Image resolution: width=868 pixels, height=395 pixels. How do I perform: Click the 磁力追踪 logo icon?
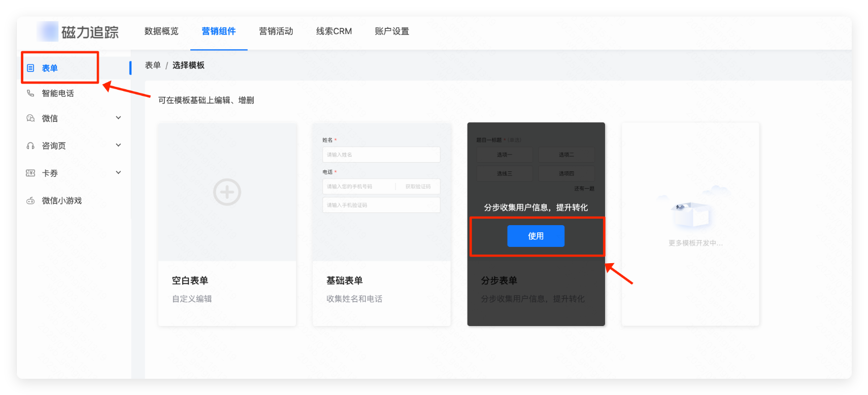point(48,31)
